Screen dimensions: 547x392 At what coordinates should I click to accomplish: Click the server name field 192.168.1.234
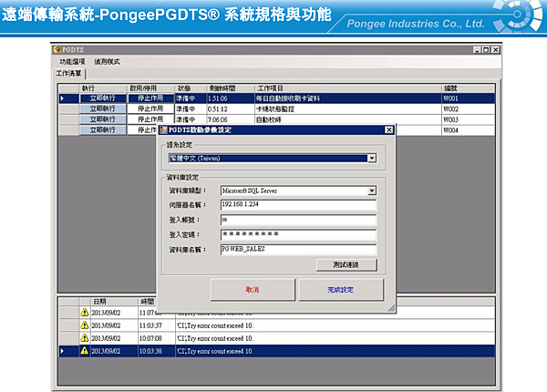click(298, 205)
